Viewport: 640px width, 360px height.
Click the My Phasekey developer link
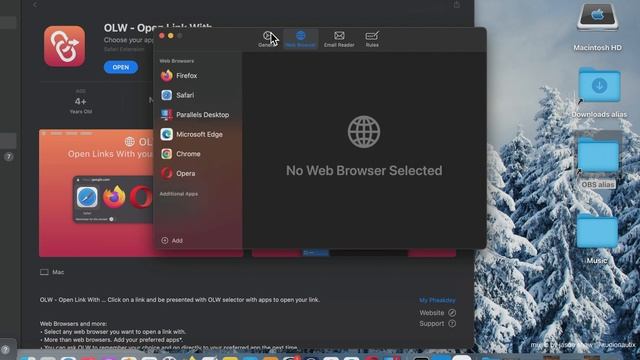[437, 300]
